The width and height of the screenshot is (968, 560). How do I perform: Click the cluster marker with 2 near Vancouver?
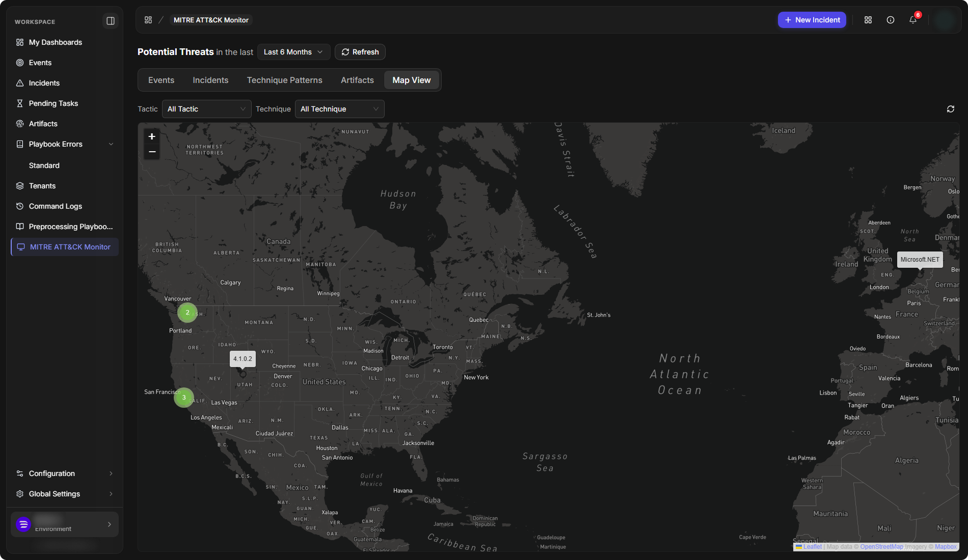point(187,313)
